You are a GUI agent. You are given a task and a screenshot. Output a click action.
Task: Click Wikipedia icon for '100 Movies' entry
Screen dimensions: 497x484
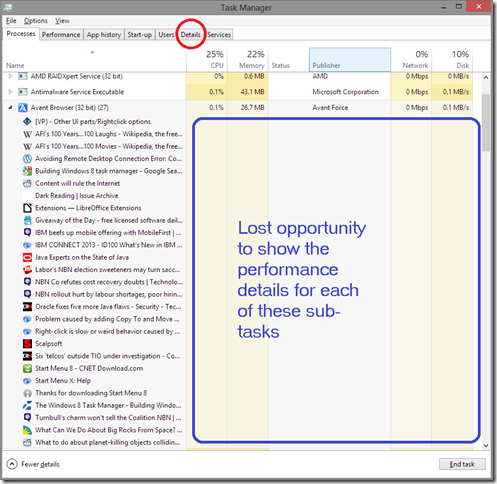[27, 146]
